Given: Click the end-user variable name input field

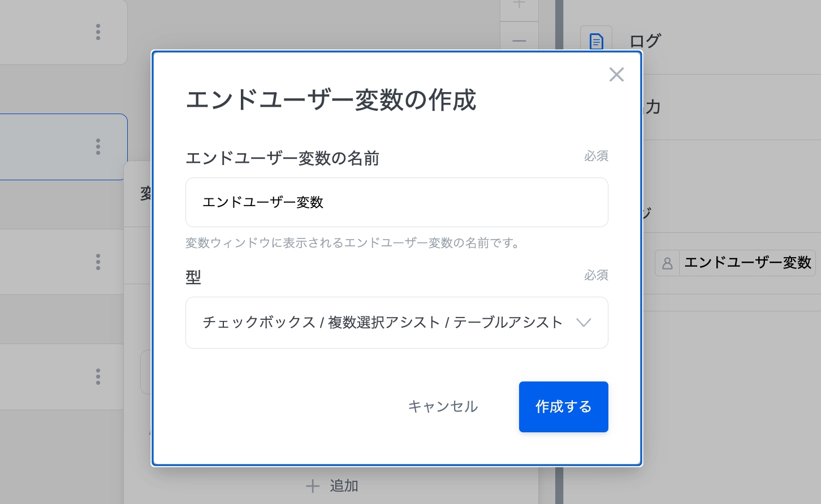Looking at the screenshot, I should 396,202.
